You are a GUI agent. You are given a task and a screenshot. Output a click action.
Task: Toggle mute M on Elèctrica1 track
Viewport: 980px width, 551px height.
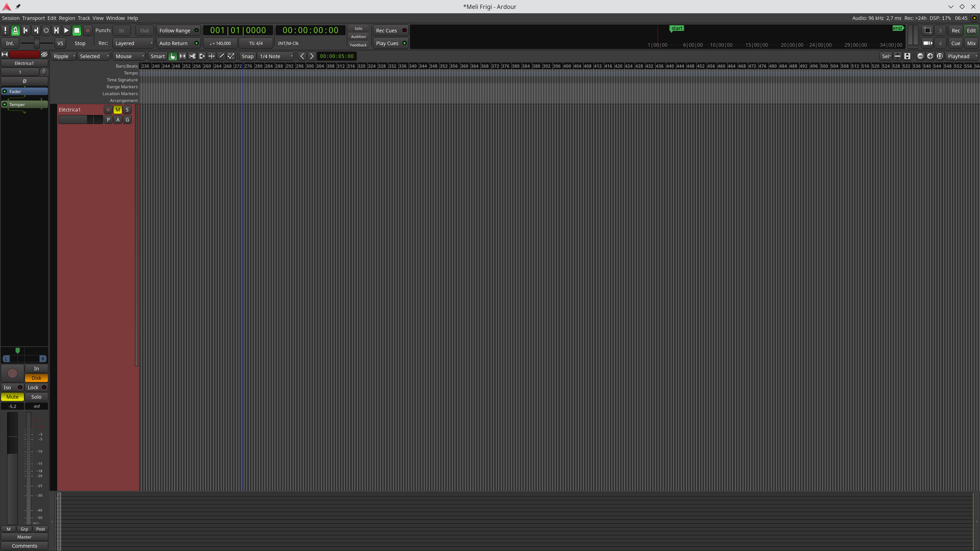[118, 109]
